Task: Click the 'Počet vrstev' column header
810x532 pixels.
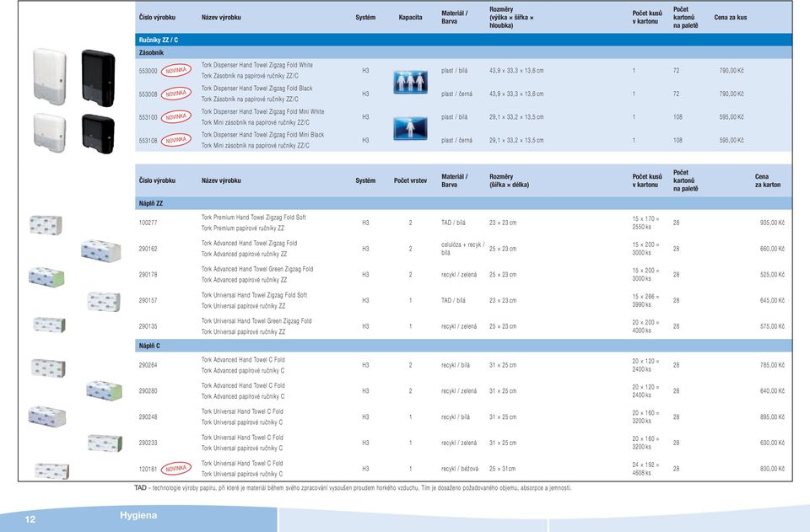Action: (x=410, y=180)
